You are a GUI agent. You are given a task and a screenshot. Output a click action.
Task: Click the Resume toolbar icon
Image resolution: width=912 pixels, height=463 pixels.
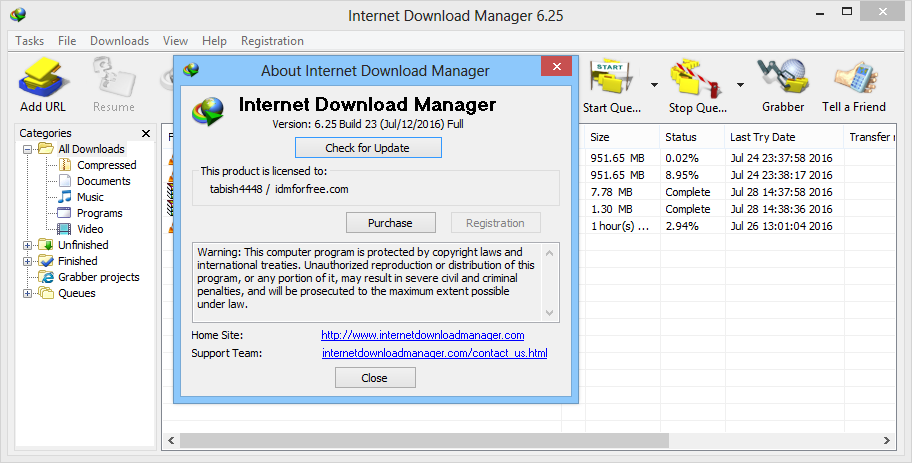pyautogui.click(x=113, y=77)
